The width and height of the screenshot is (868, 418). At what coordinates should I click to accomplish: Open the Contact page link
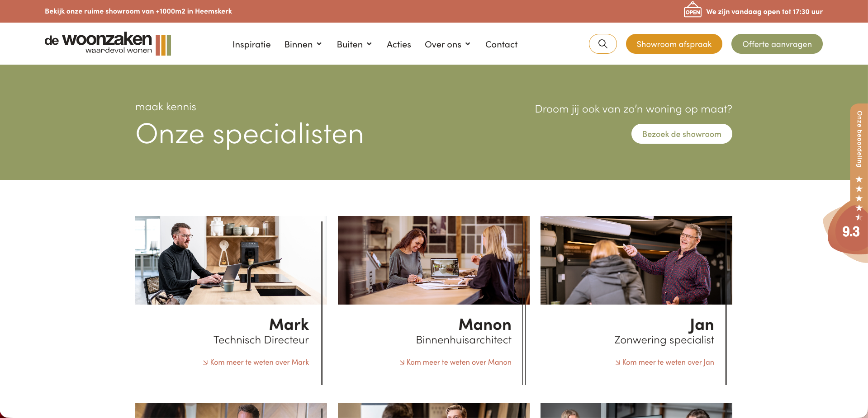[501, 44]
